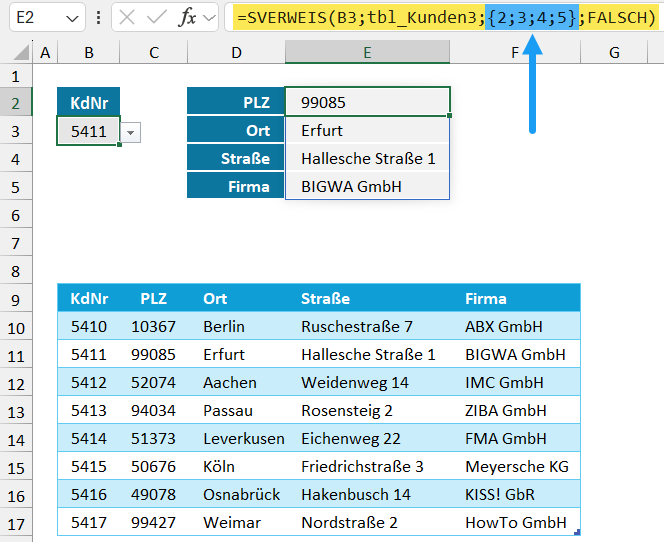Open the KdNr validation dropdown beside 5411

click(x=131, y=132)
